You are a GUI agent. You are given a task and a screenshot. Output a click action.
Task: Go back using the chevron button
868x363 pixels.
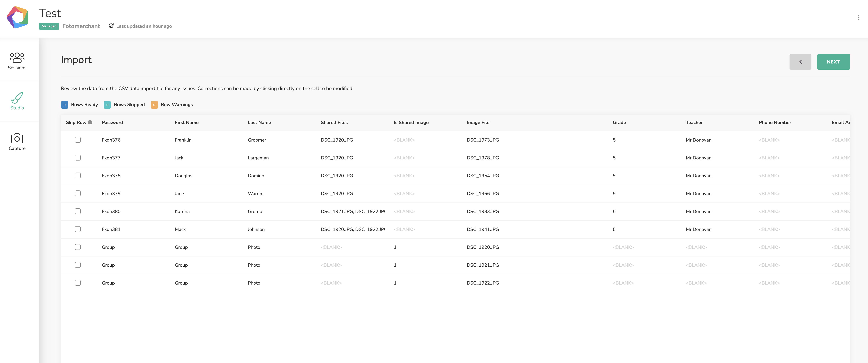tap(800, 62)
